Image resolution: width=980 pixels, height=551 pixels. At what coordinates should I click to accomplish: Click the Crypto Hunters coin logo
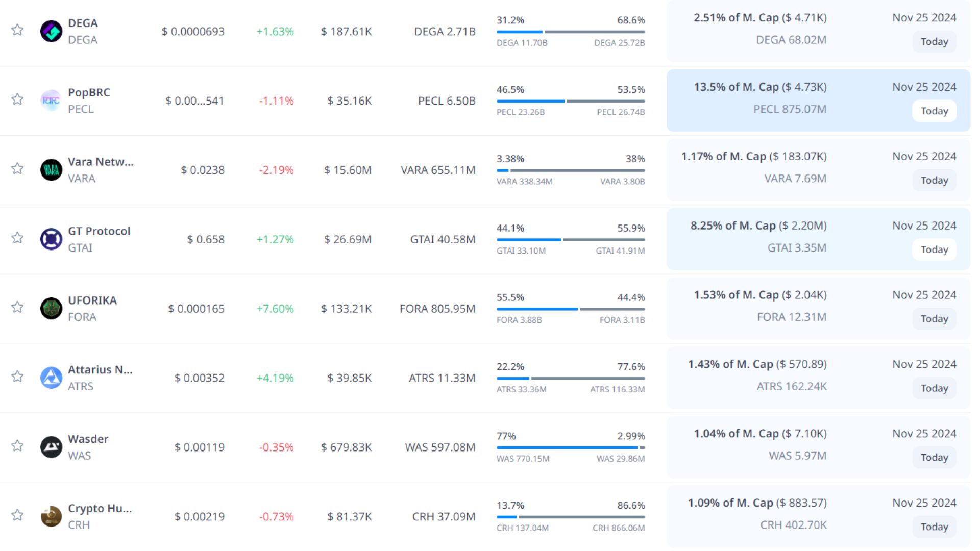[51, 516]
